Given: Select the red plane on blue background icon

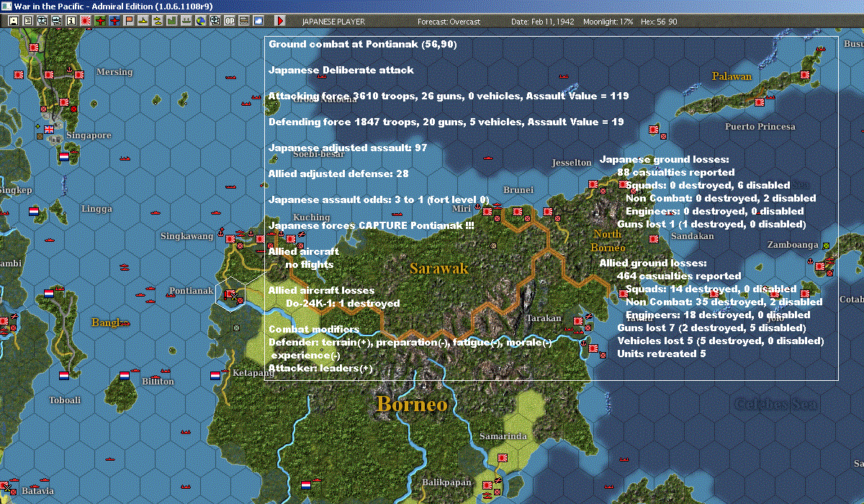Looking at the screenshot, I should [x=115, y=21].
